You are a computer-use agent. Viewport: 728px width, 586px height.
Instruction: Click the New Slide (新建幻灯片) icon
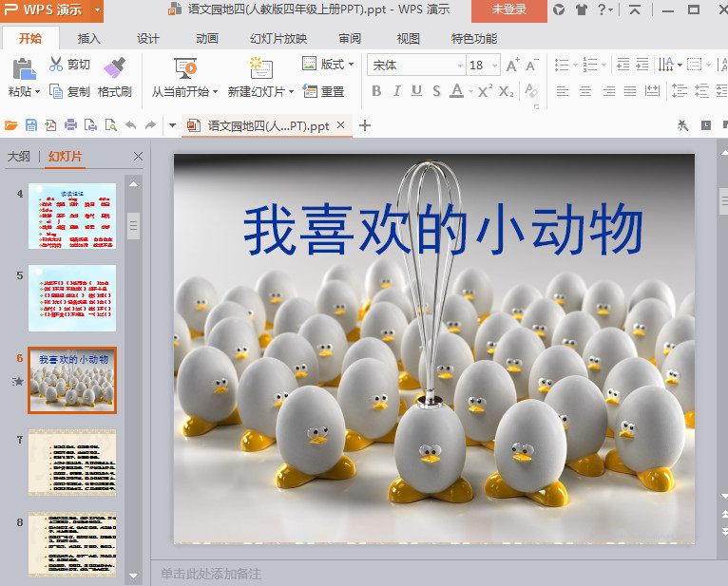click(260, 68)
